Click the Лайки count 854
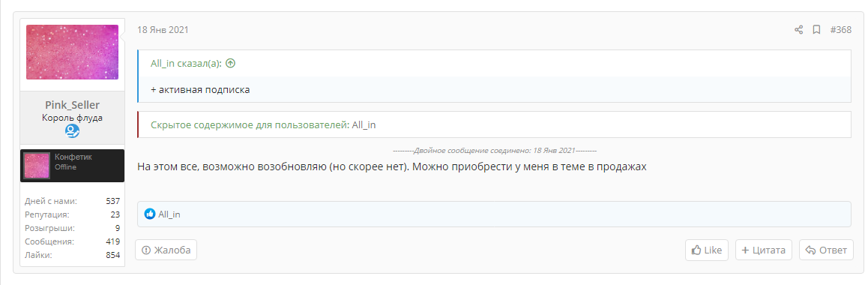This screenshot has width=868, height=285. (113, 255)
